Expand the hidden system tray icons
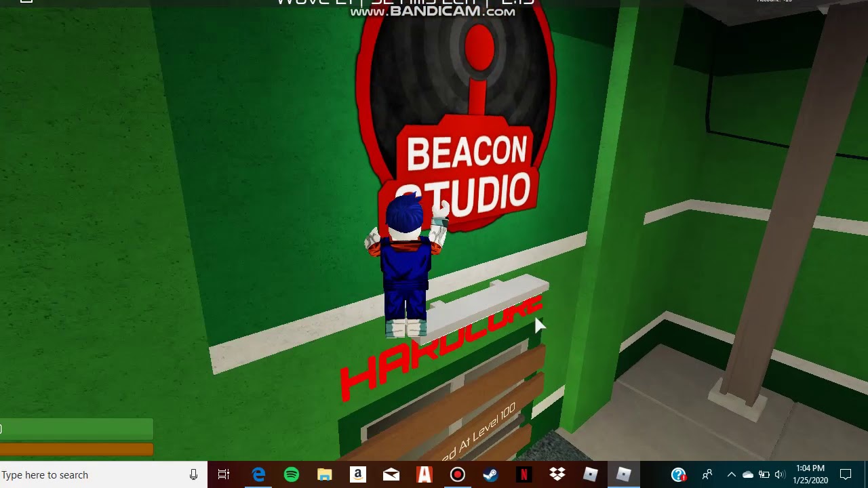This screenshot has width=868, height=488. (731, 474)
